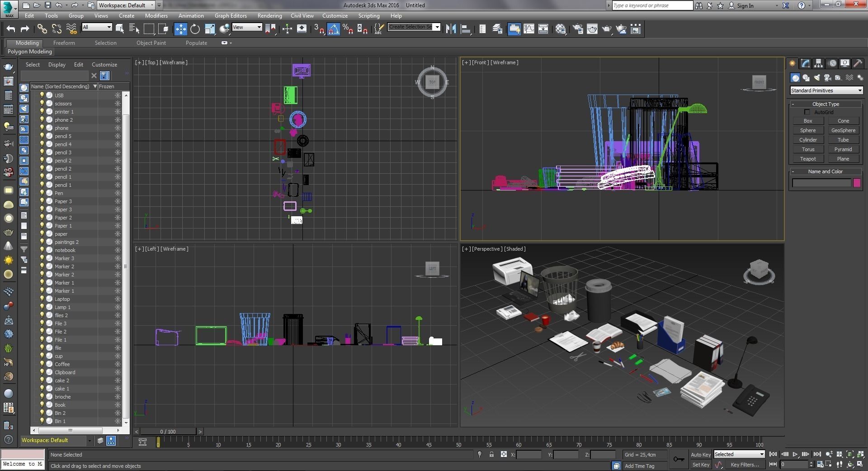Collapse the Object Type rollout
Viewport: 868px width, 471px height.
click(826, 104)
